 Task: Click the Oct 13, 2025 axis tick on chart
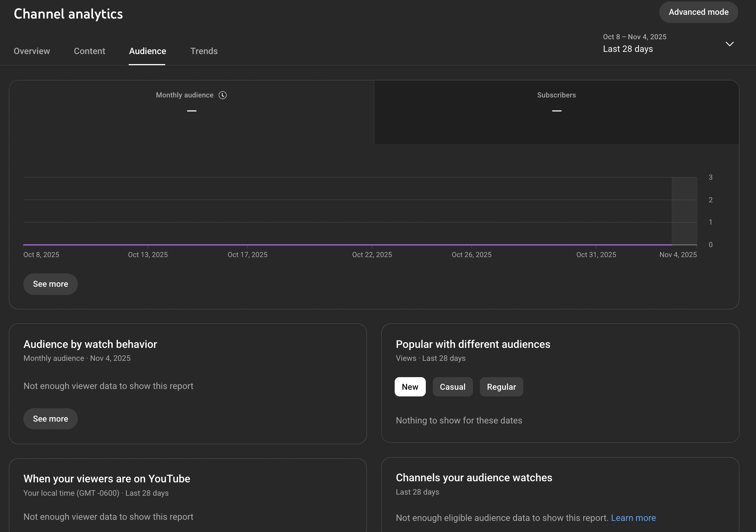coord(148,255)
